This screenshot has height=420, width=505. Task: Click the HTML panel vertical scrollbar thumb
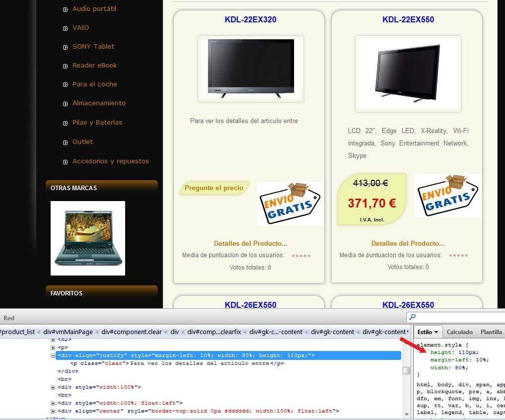point(407,370)
